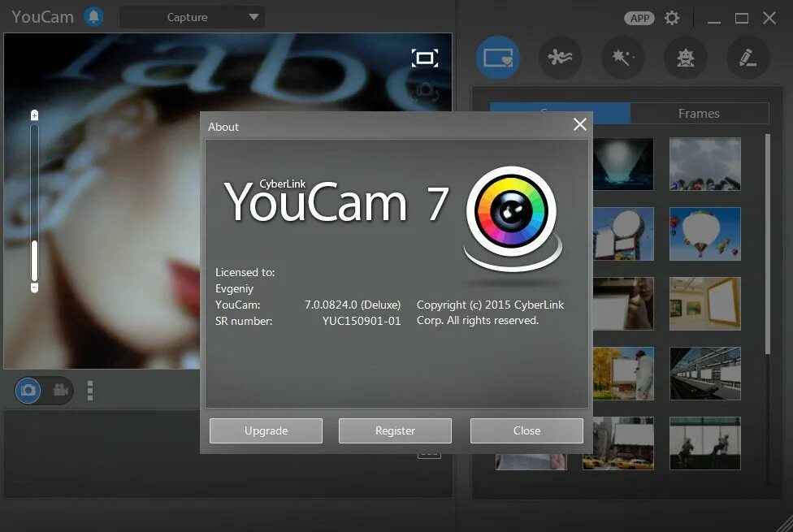The height and width of the screenshot is (532, 793).
Task: Click the Register button
Action: click(x=395, y=430)
